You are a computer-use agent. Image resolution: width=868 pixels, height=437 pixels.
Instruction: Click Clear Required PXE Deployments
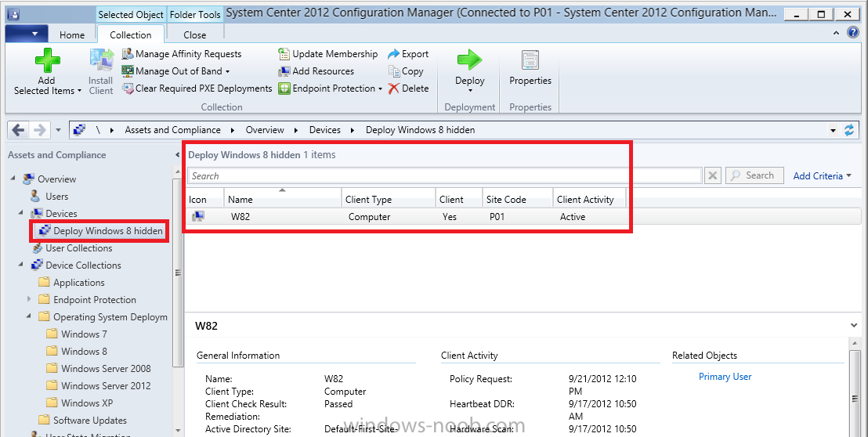[197, 88]
